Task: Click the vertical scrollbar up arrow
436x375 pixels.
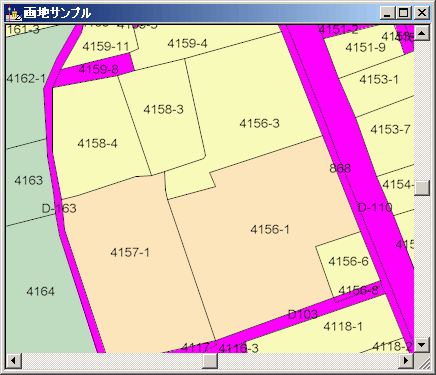Action: [422, 33]
